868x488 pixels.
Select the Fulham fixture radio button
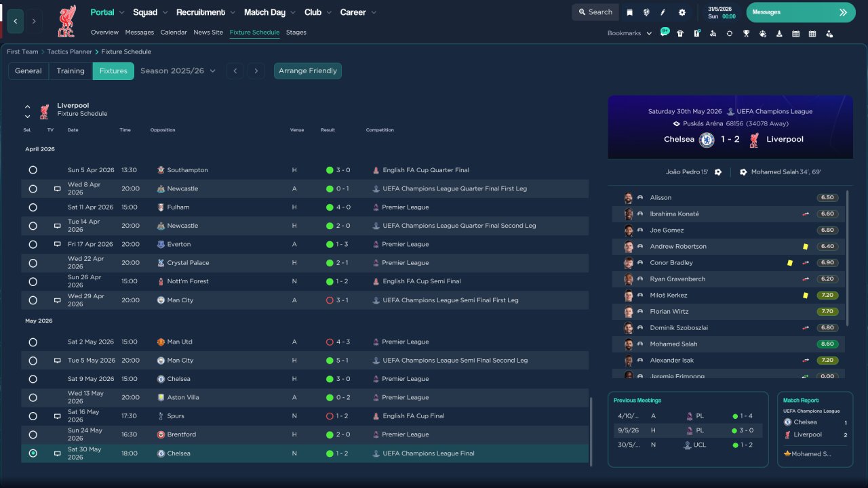point(33,207)
